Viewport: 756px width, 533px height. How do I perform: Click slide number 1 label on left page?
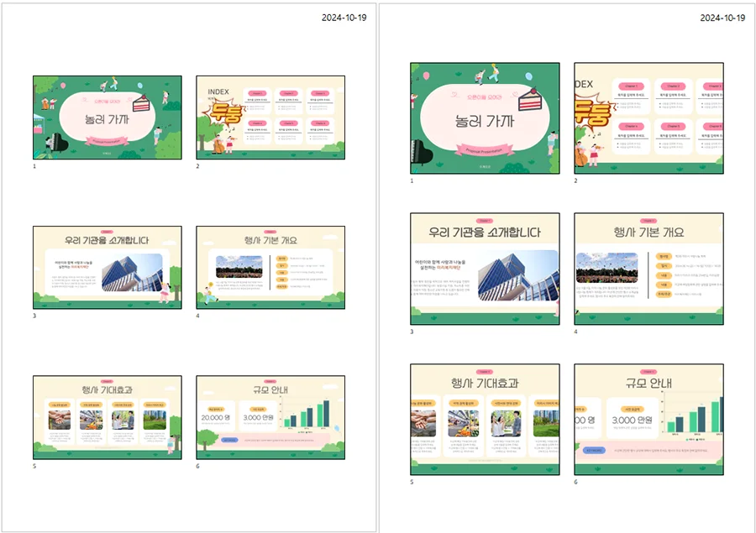tap(34, 166)
